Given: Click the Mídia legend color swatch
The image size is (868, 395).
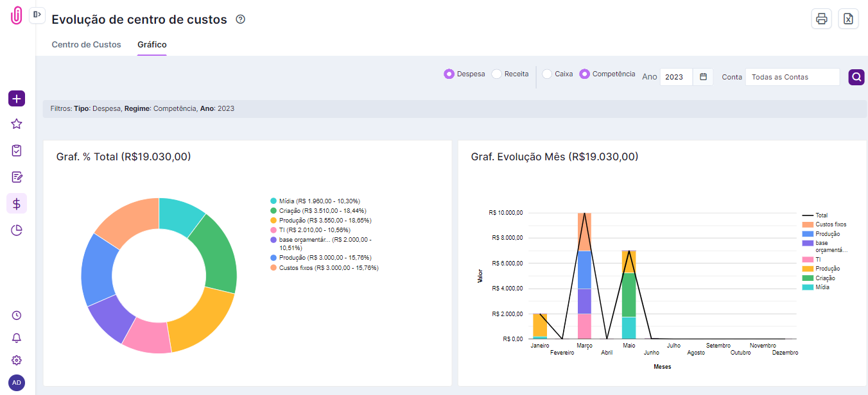Looking at the screenshot, I should click(273, 201).
